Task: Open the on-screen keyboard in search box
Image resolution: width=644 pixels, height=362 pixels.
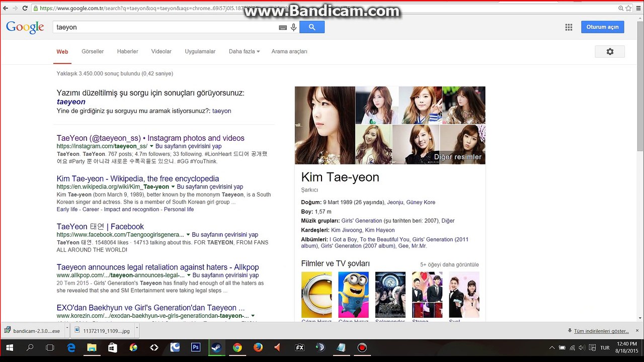Action: pos(283,27)
